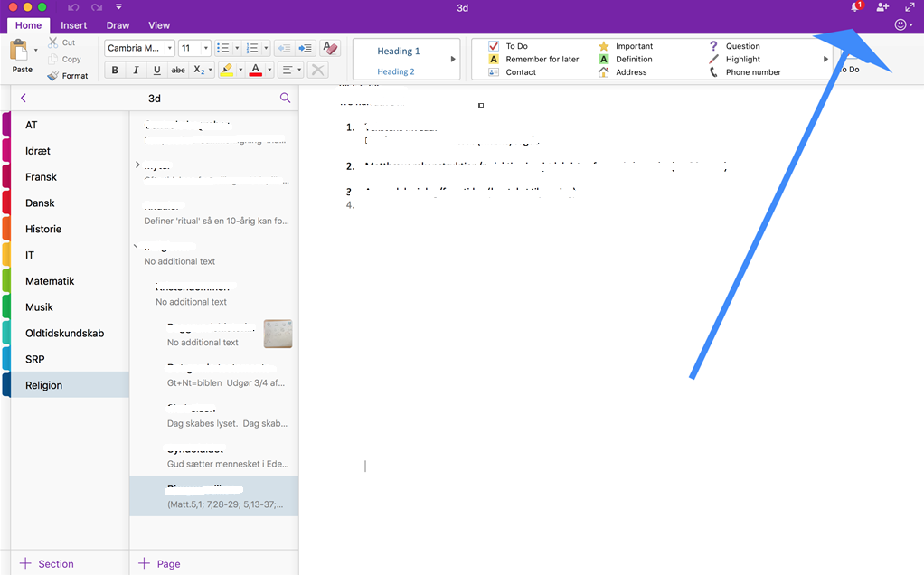The image size is (924, 575).
Task: Toggle italic formatting
Action: coord(137,71)
